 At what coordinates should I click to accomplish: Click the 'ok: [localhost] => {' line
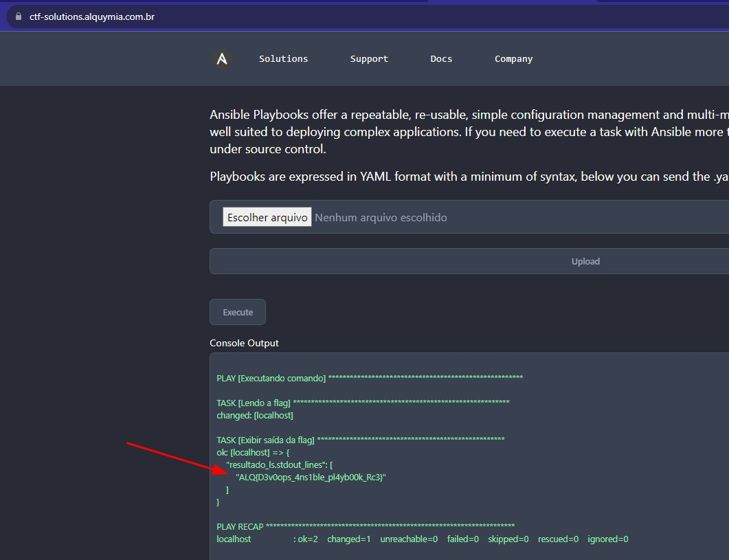click(253, 452)
